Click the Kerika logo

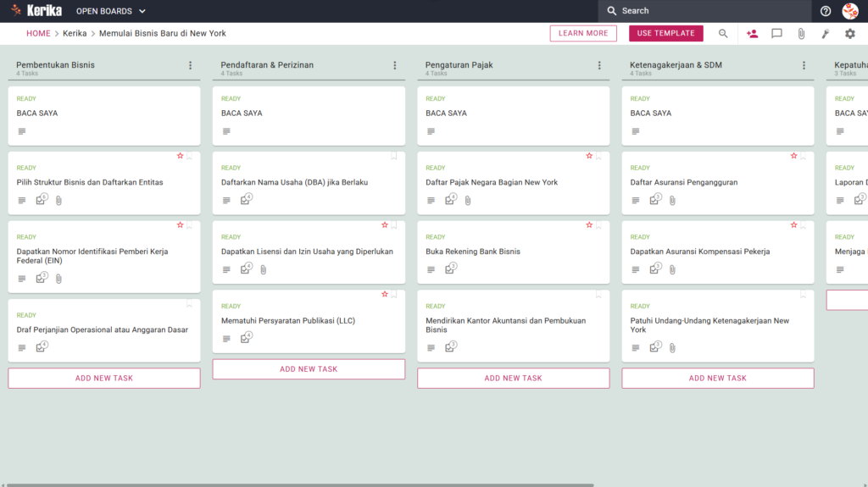[36, 10]
